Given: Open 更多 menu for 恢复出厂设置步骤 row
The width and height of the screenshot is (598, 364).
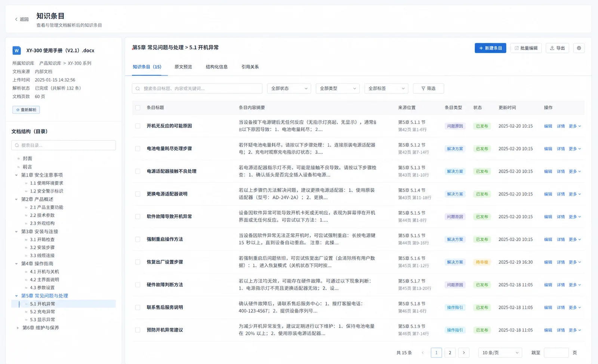Looking at the screenshot, I should [x=575, y=262].
